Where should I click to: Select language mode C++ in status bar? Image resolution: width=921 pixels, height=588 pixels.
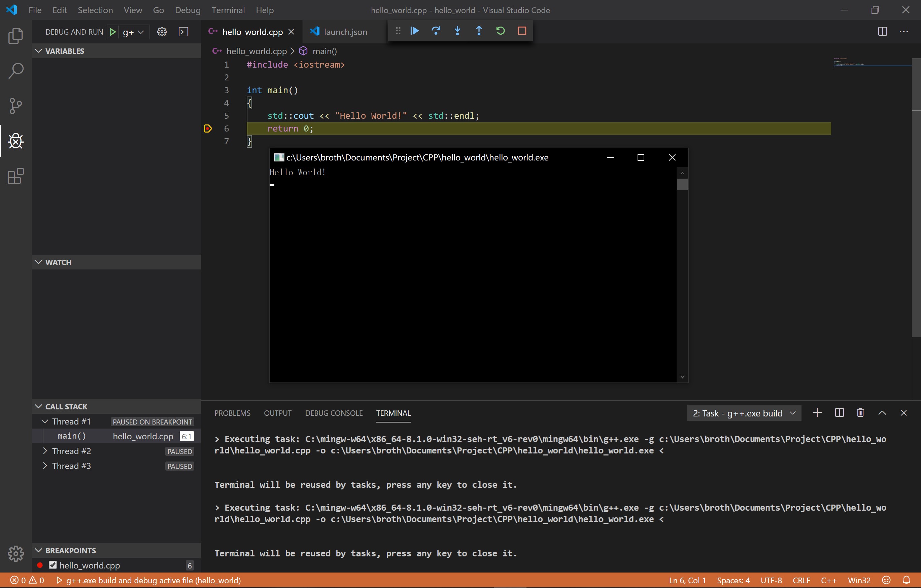tap(828, 580)
